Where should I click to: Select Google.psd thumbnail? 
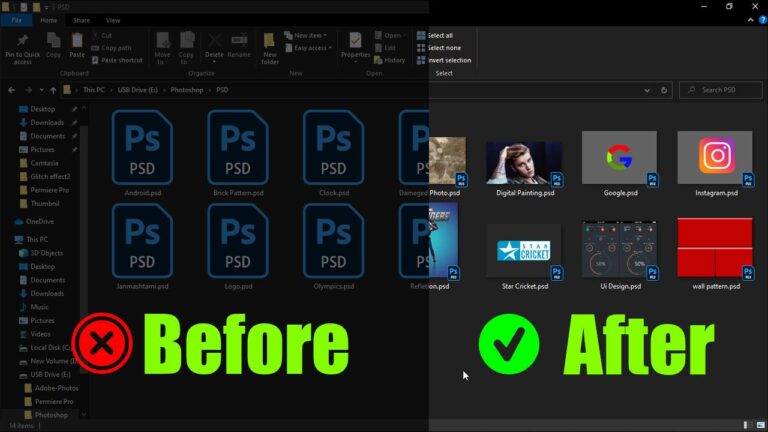tap(620, 158)
